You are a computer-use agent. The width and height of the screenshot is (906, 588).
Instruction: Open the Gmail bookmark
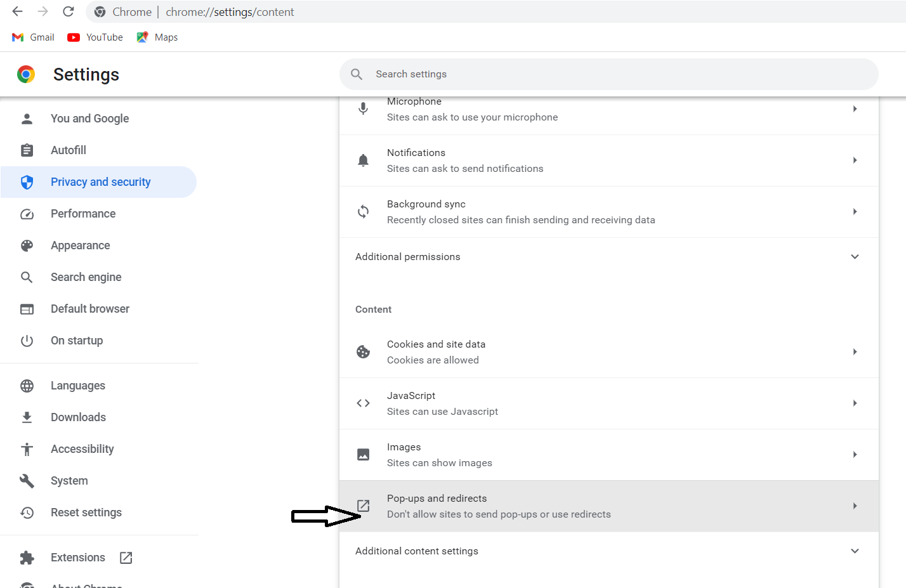(x=34, y=37)
